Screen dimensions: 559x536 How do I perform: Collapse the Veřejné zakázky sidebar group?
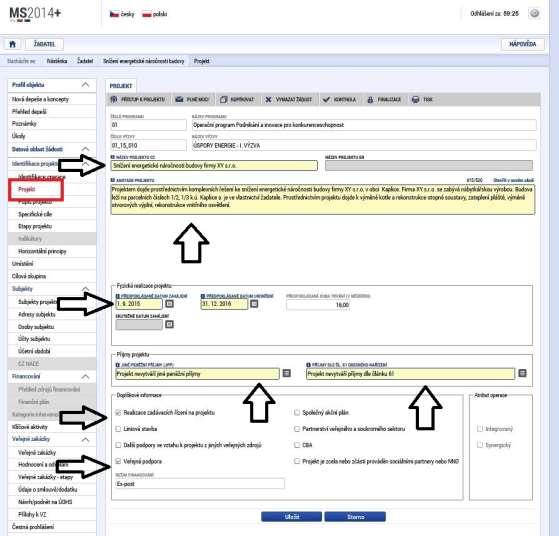pos(85,439)
